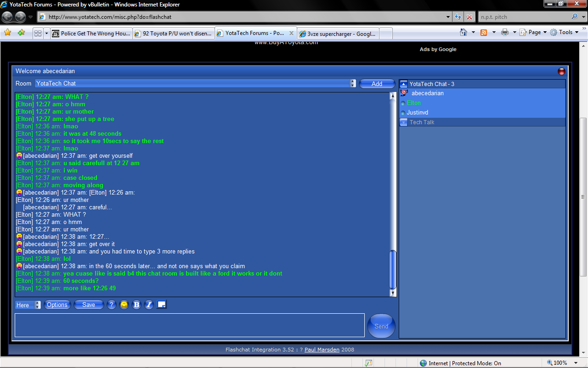Open chat help question mark icon
The width and height of the screenshot is (588, 368).
tap(112, 305)
